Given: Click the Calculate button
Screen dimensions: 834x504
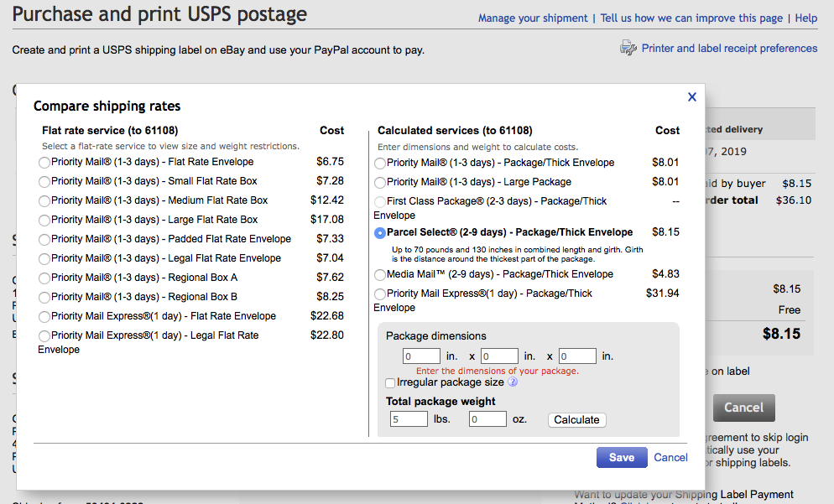Looking at the screenshot, I should click(x=576, y=420).
